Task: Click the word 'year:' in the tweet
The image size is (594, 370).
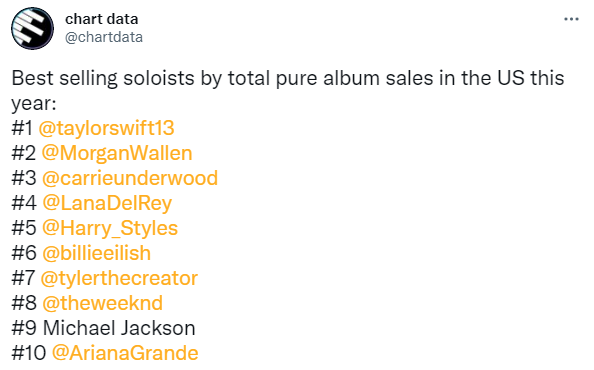Action: pos(34,103)
